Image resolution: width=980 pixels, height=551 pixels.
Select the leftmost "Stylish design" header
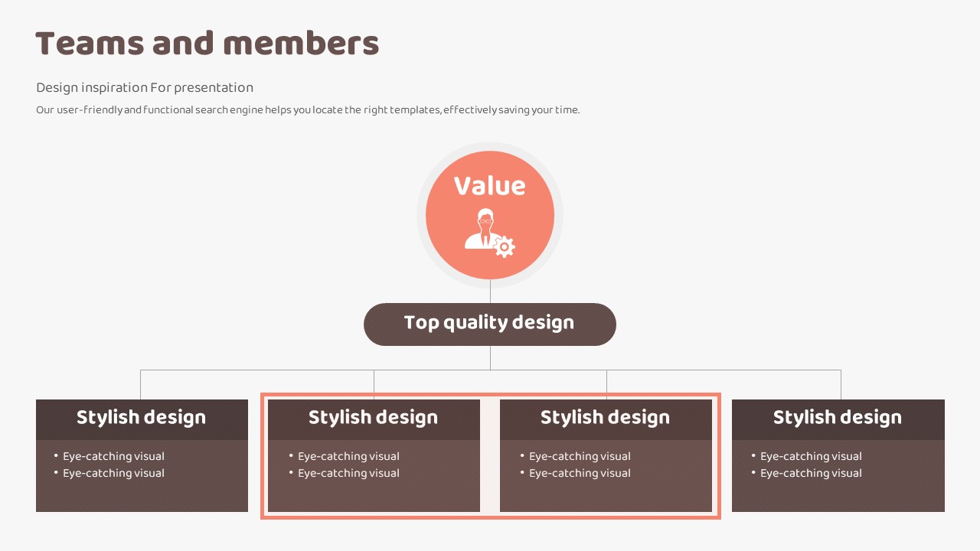(142, 418)
